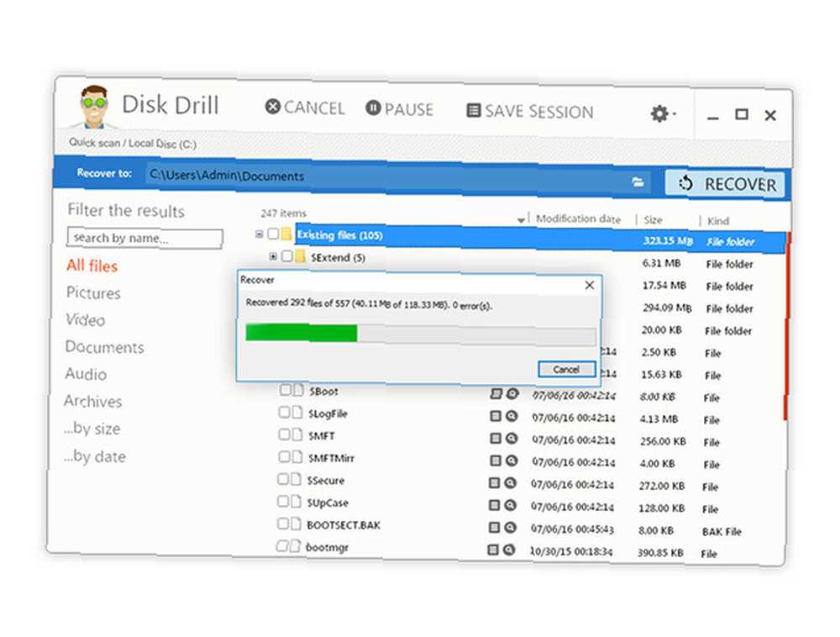This screenshot has height=637, width=840.
Task: Click the CANCEL scan button in toolbar
Action: 305,108
